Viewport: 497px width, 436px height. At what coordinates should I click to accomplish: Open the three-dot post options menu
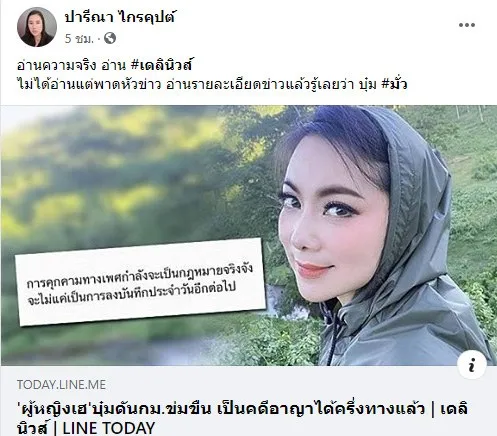467,25
